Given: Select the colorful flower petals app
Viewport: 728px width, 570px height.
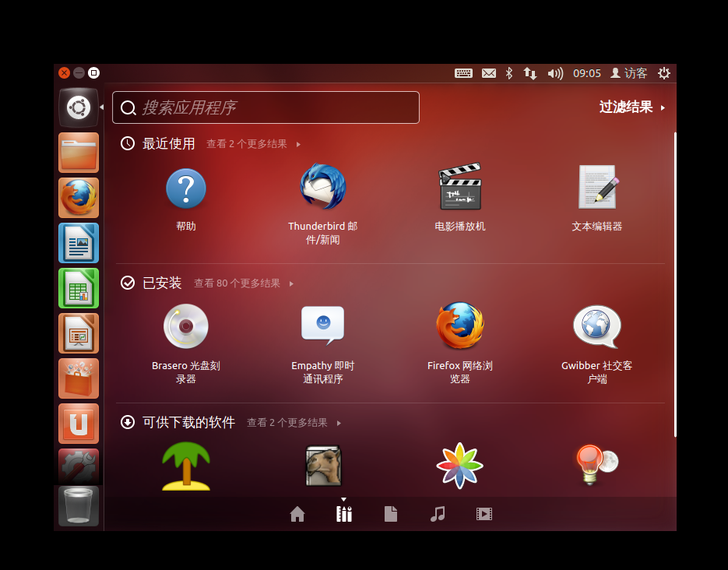Looking at the screenshot, I should 459,466.
